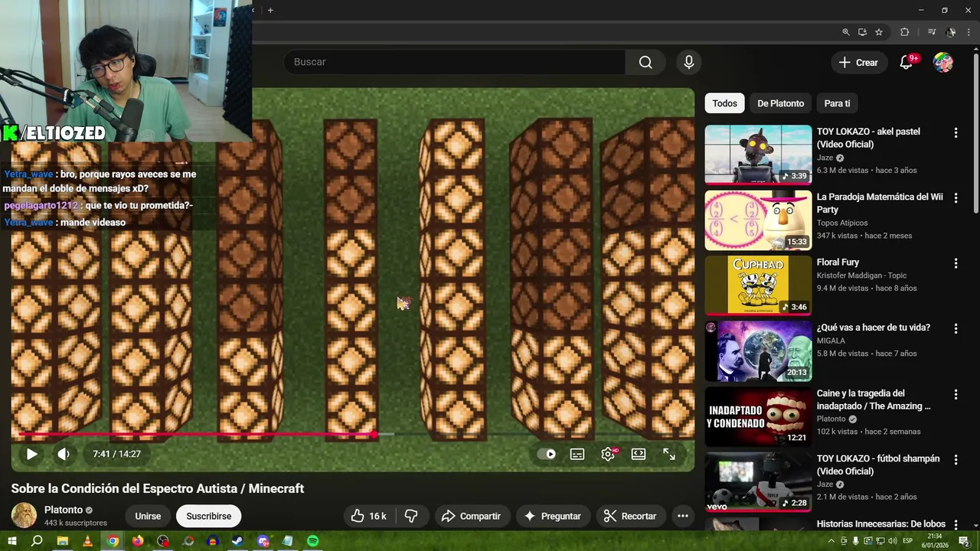Enter fullscreen mode in the player
This screenshot has height=551, width=980.
click(669, 454)
